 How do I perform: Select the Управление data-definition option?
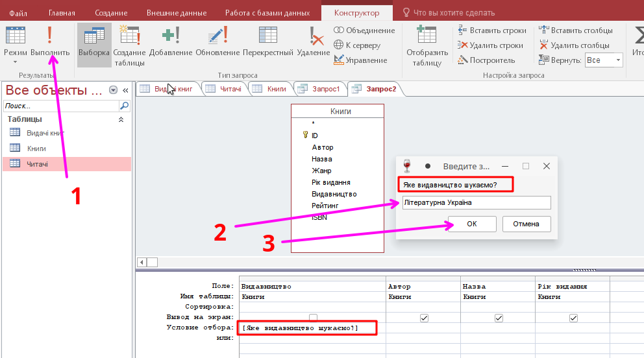360,60
